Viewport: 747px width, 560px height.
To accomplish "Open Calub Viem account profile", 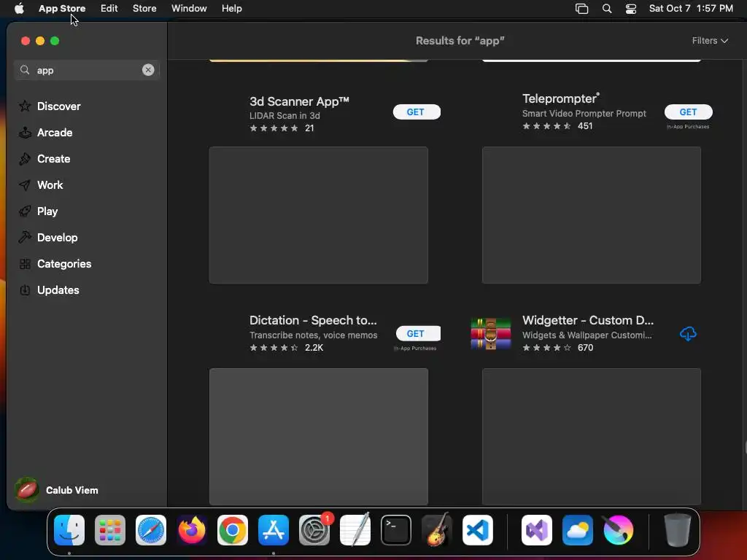I will click(57, 490).
